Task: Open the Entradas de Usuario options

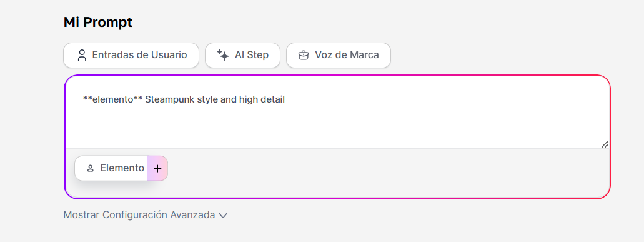Action: 131,55
